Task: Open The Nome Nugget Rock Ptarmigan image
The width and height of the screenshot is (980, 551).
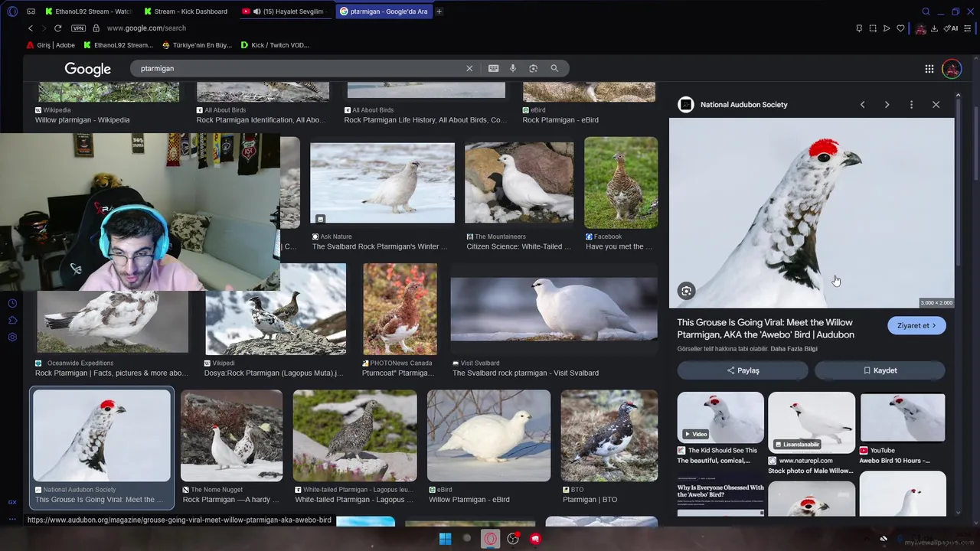Action: coord(231,435)
